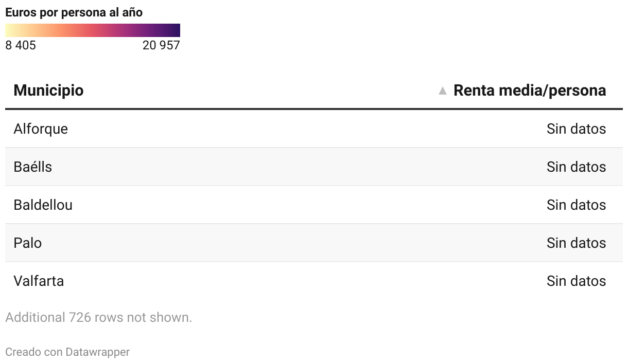
Task: Click the Additional 726 rows not shown note
Action: pos(98,317)
